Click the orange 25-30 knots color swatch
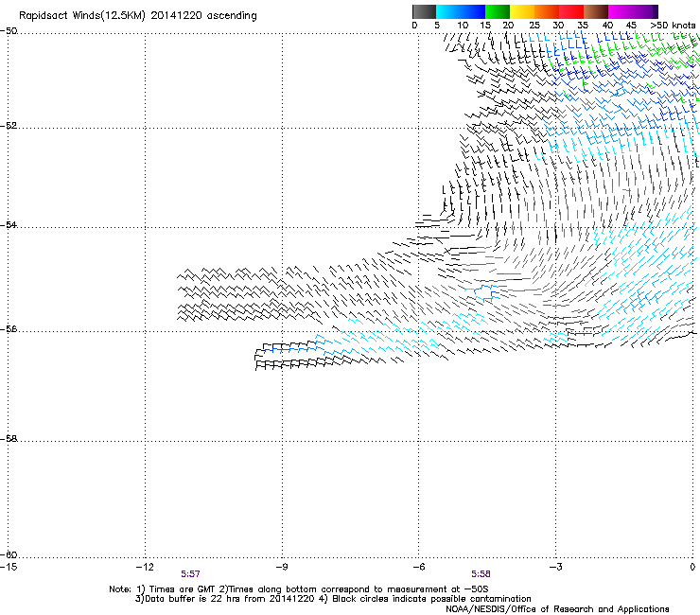 coord(547,11)
